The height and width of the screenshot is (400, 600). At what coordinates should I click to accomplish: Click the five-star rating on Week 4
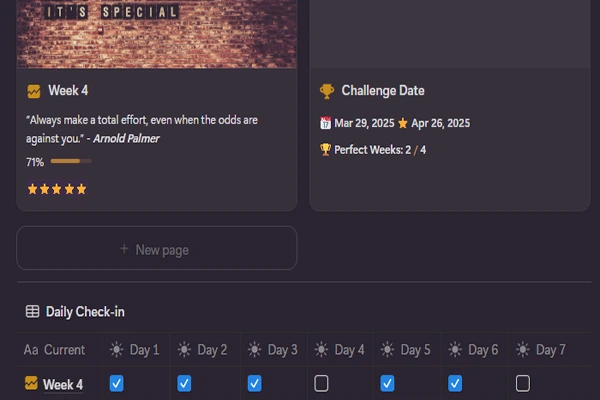point(57,188)
